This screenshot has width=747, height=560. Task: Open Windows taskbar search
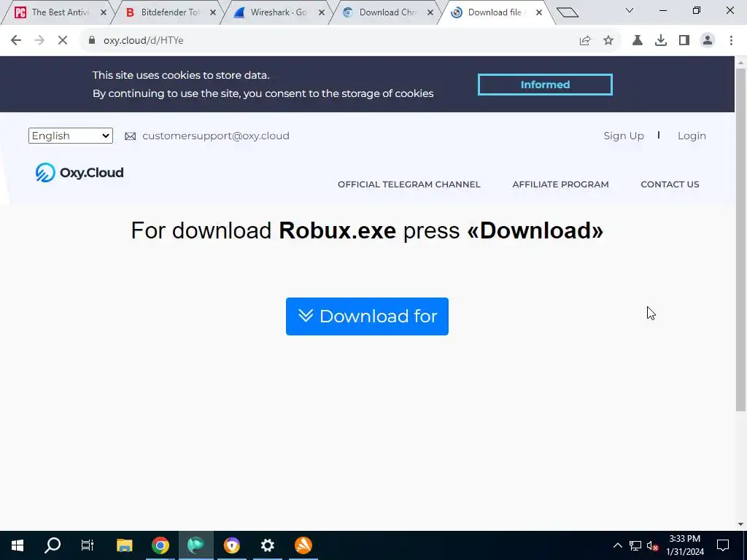pos(53,545)
